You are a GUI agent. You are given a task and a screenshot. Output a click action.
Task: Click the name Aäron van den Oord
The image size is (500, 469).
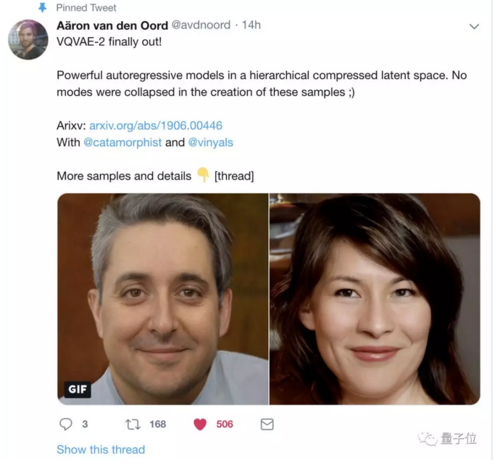tap(112, 25)
